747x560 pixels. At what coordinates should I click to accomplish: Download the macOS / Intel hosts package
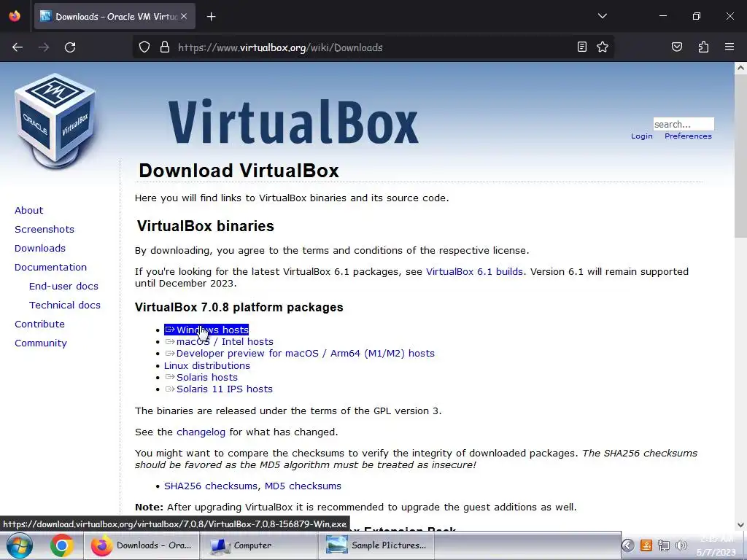tap(219, 342)
